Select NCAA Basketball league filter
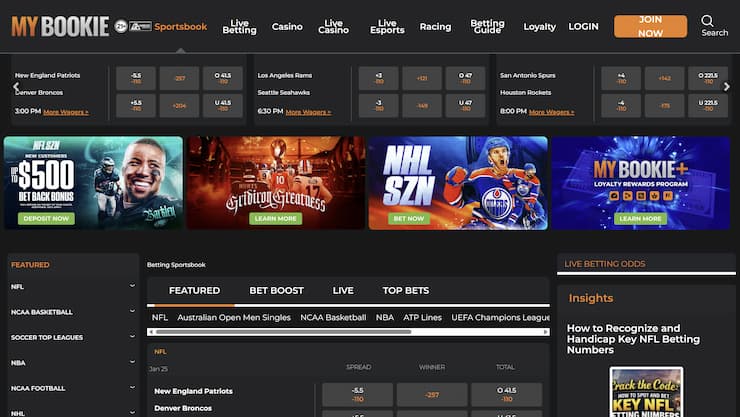Screen dimensions: 740x417 pos(333,317)
